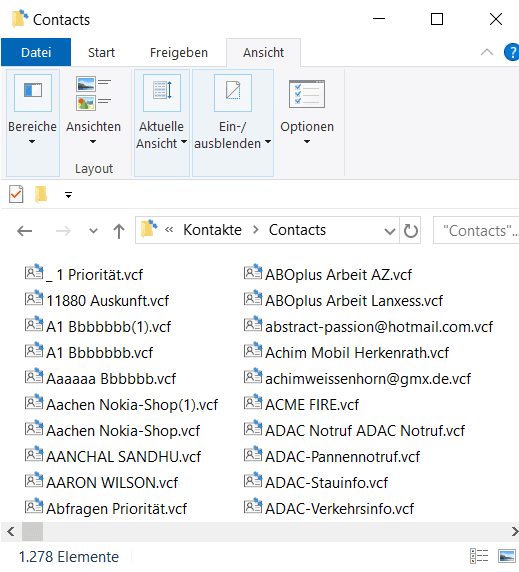
Task: Click the contact icon of ADAC-Verkehrsinfo.vcf
Action: point(253,506)
